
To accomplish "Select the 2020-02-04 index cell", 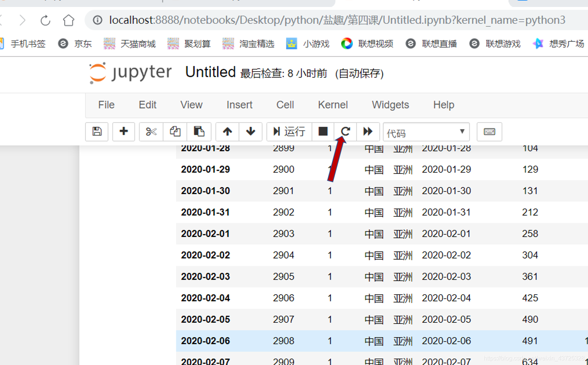I will [205, 298].
